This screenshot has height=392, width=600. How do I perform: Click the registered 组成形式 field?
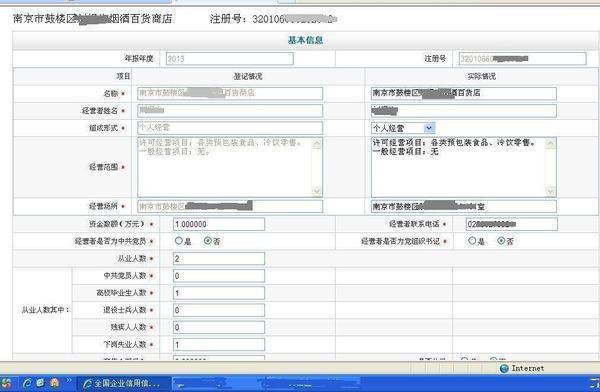(230, 128)
